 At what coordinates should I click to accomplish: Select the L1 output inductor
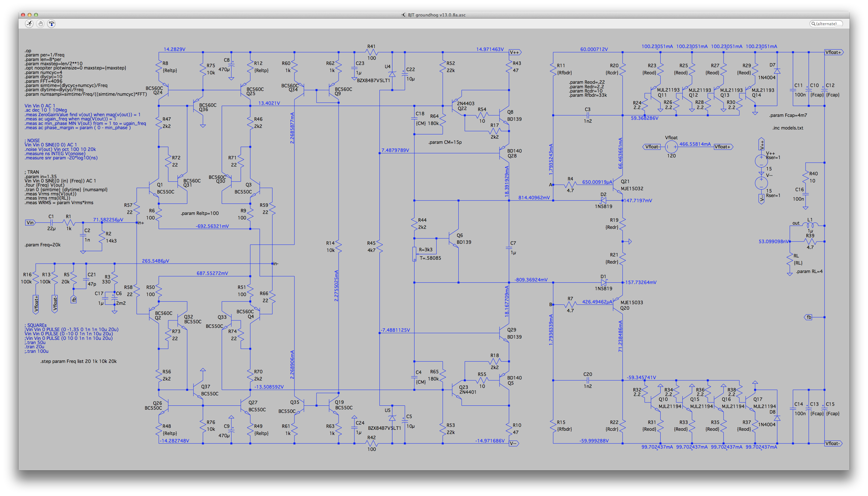pyautogui.click(x=810, y=225)
